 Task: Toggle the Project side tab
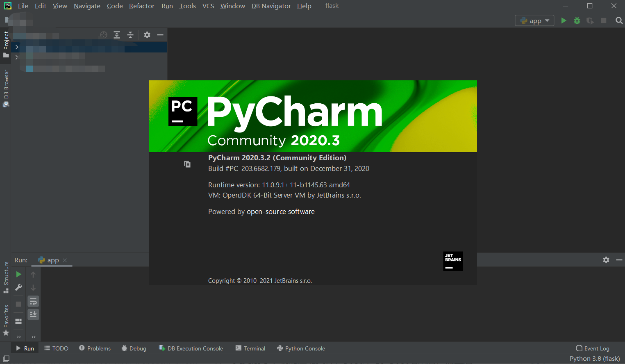(6, 44)
